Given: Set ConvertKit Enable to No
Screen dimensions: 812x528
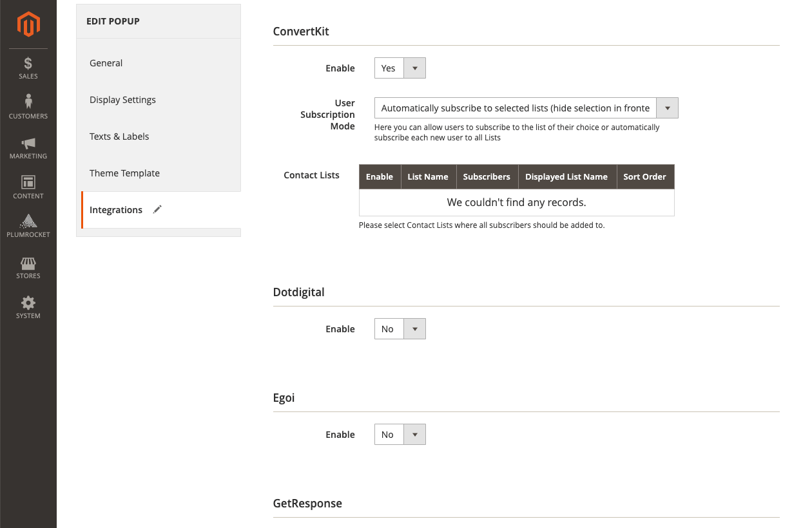Looking at the screenshot, I should click(416, 68).
